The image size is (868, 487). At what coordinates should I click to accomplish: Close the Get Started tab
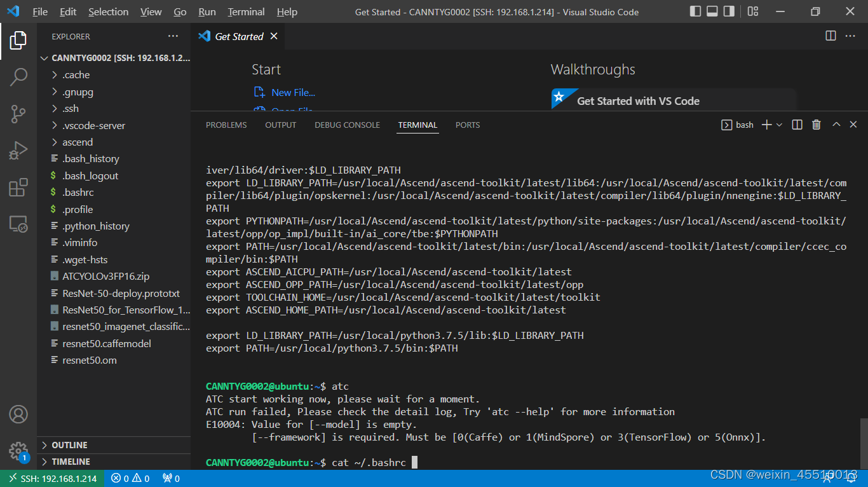coord(274,36)
